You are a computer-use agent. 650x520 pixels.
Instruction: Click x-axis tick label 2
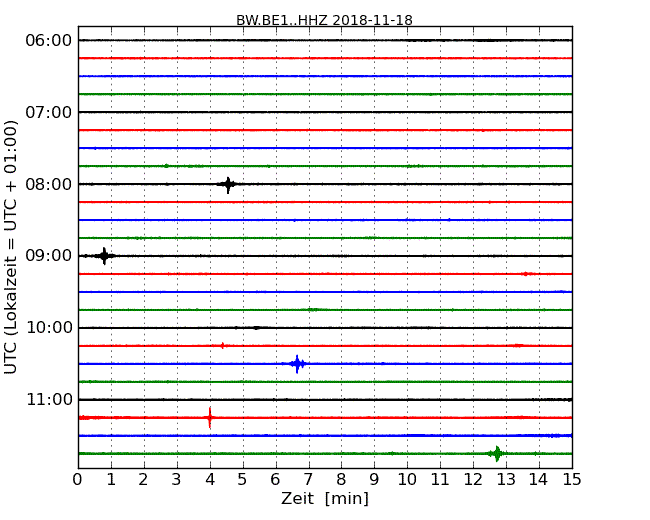[143, 480]
